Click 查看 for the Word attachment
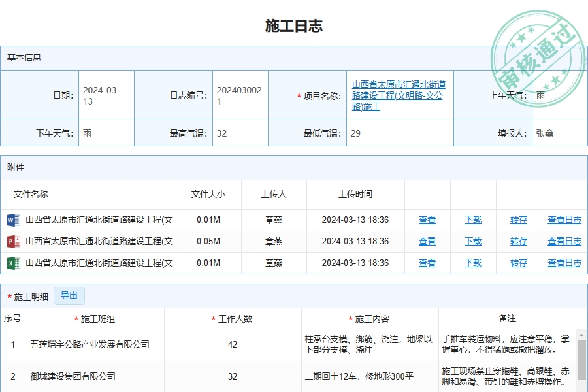 (x=427, y=220)
